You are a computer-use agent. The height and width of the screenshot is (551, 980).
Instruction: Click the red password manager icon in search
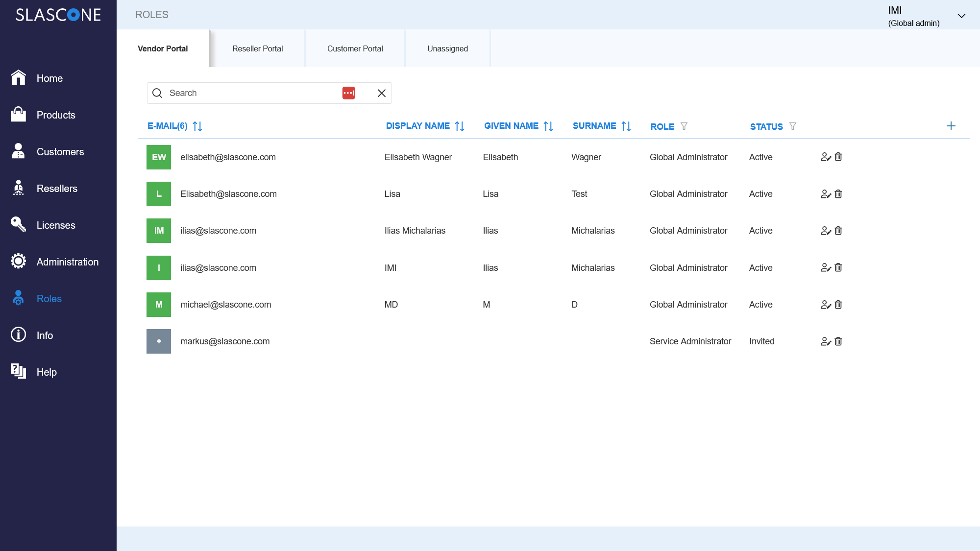pyautogui.click(x=348, y=93)
